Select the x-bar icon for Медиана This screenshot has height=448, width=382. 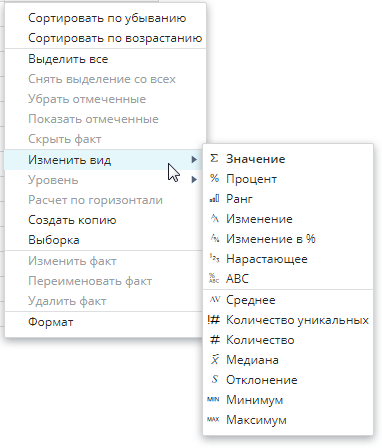[215, 359]
